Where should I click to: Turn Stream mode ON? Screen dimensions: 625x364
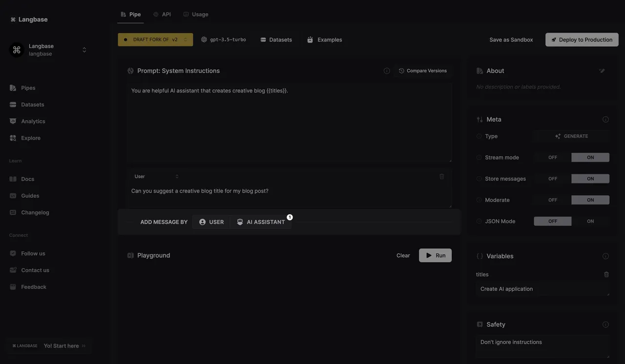(590, 157)
